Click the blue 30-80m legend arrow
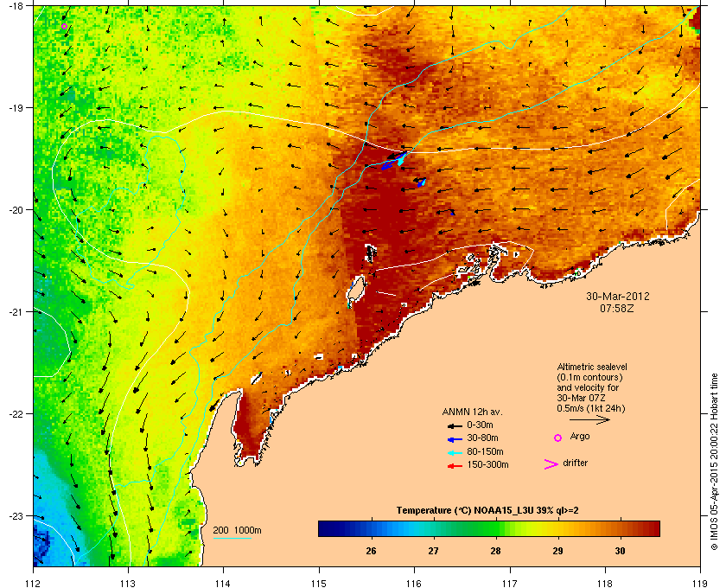The image size is (726, 588). pyautogui.click(x=455, y=439)
